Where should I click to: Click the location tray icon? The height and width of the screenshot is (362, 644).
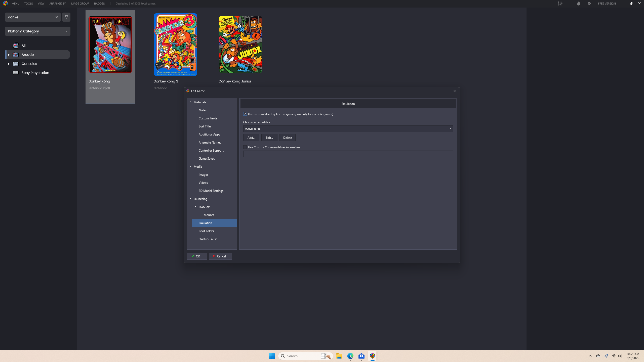point(606,356)
